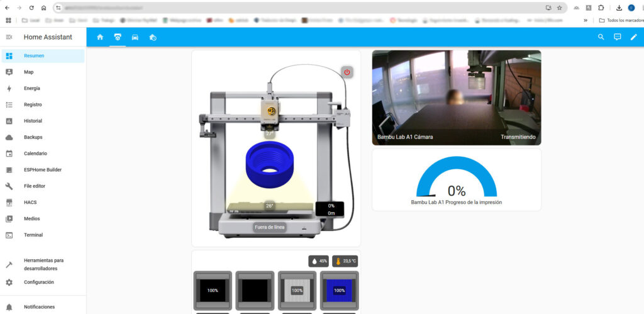The image size is (644, 314).
Task: Select the first black filament slot 100%
Action: [x=213, y=291]
